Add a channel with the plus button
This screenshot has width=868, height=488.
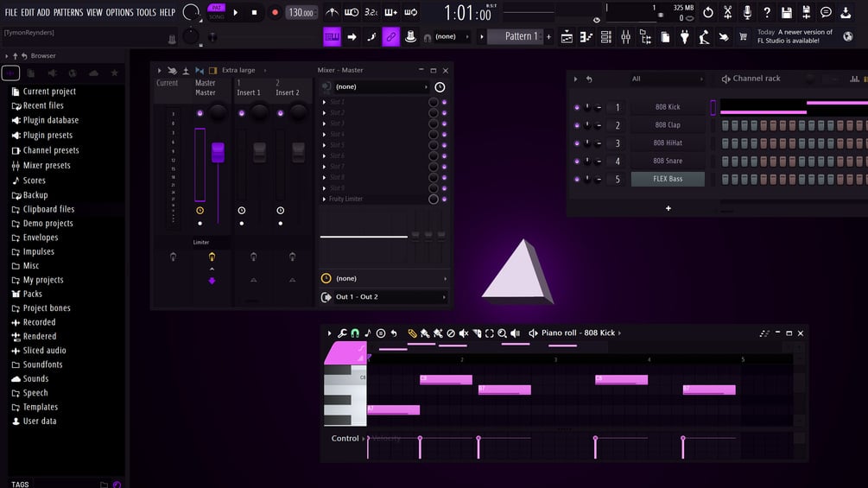click(668, 209)
